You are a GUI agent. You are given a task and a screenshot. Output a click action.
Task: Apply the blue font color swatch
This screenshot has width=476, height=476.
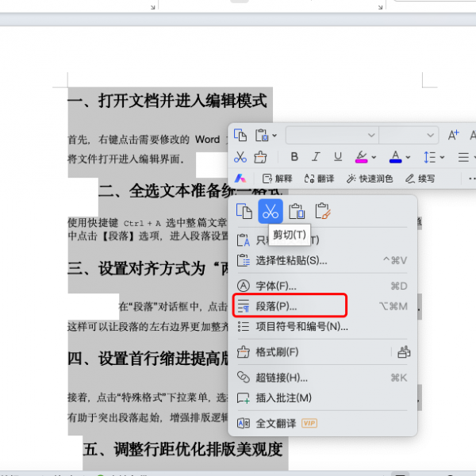[396, 157]
